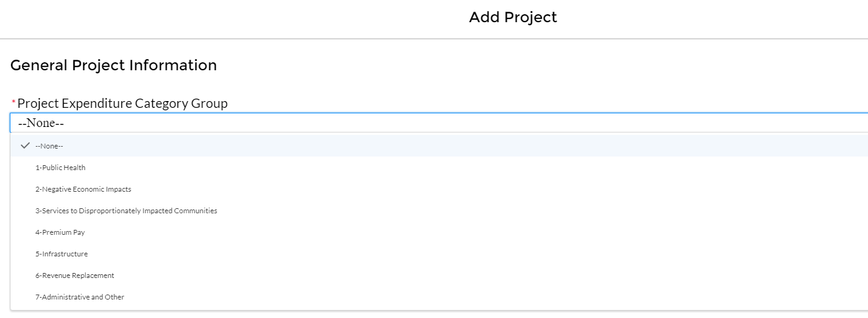
Task: Click the Add Project page title
Action: 513,17
